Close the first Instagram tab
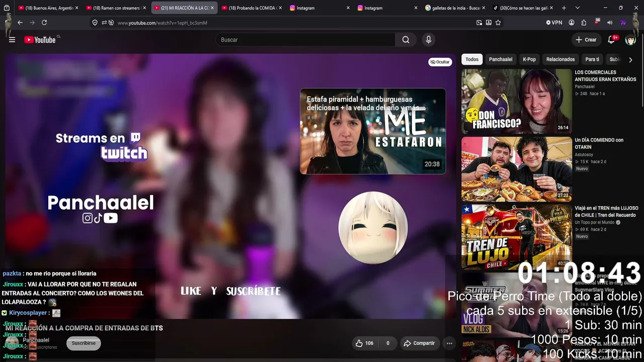 (348, 8)
